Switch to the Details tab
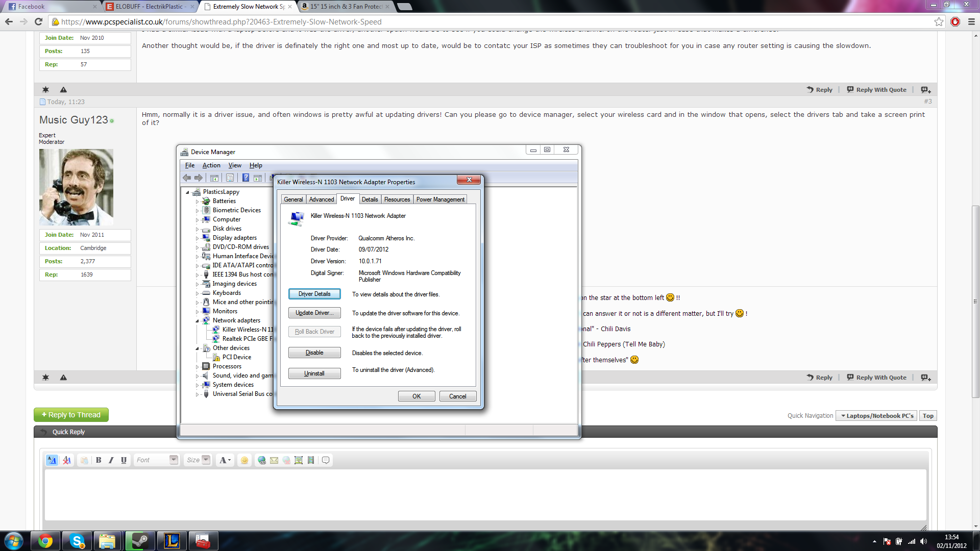The height and width of the screenshot is (551, 980). coord(370,199)
